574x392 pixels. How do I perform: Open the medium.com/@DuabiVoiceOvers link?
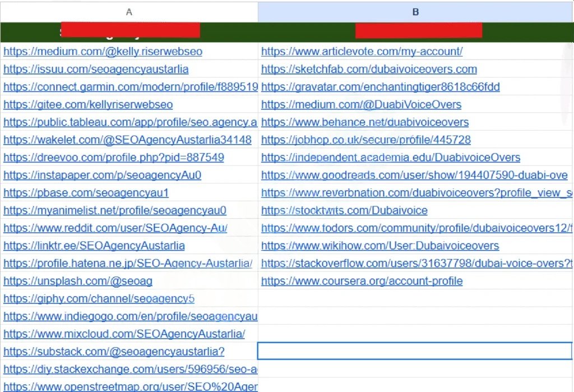pyautogui.click(x=362, y=104)
